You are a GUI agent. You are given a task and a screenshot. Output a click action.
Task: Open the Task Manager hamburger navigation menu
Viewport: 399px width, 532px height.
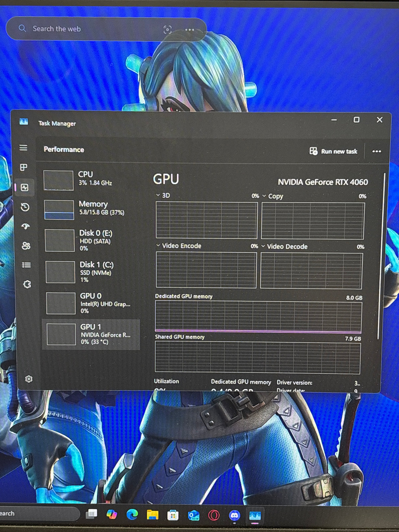coord(23,148)
